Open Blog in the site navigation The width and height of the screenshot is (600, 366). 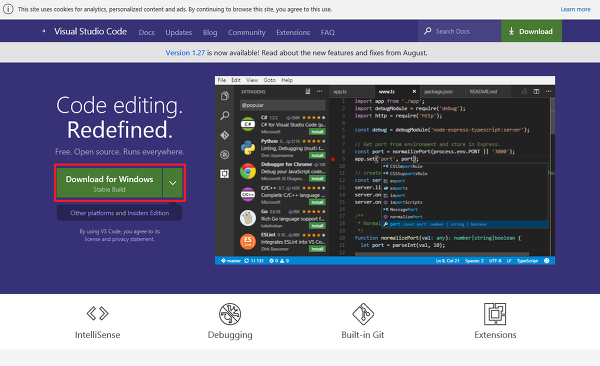click(x=210, y=33)
